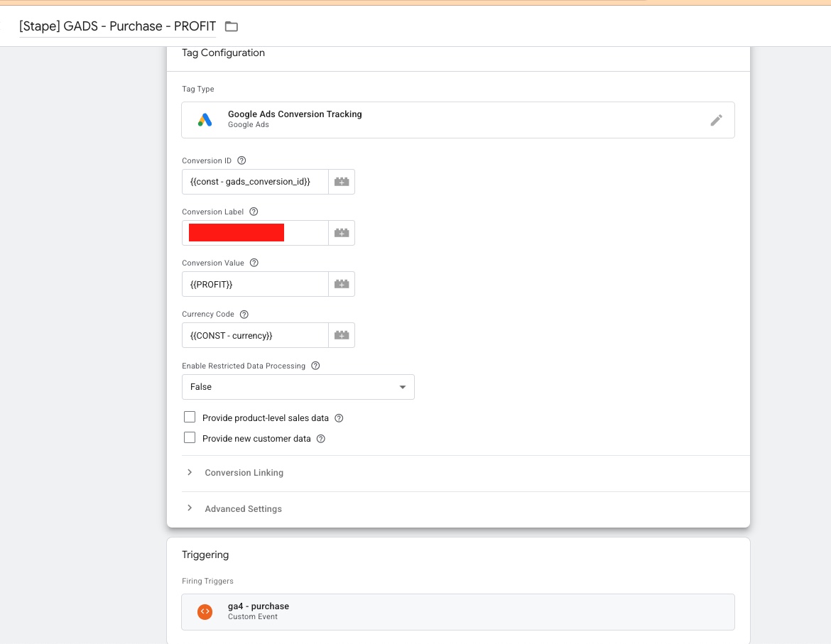Click help icon next to Conversion ID
This screenshot has width=831, height=644.
[241, 160]
